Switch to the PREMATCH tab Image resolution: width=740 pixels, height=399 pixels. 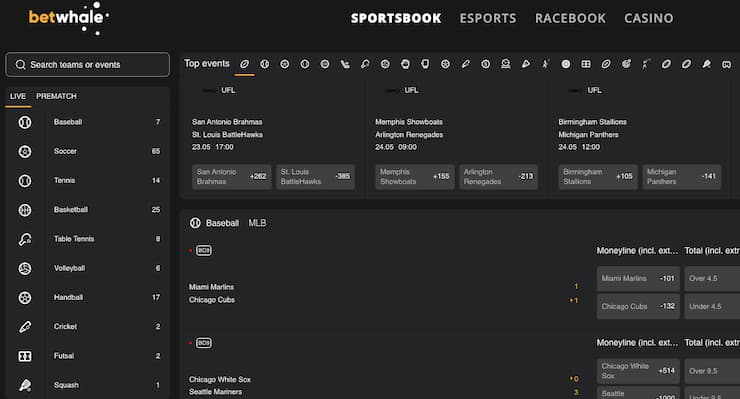tap(56, 96)
